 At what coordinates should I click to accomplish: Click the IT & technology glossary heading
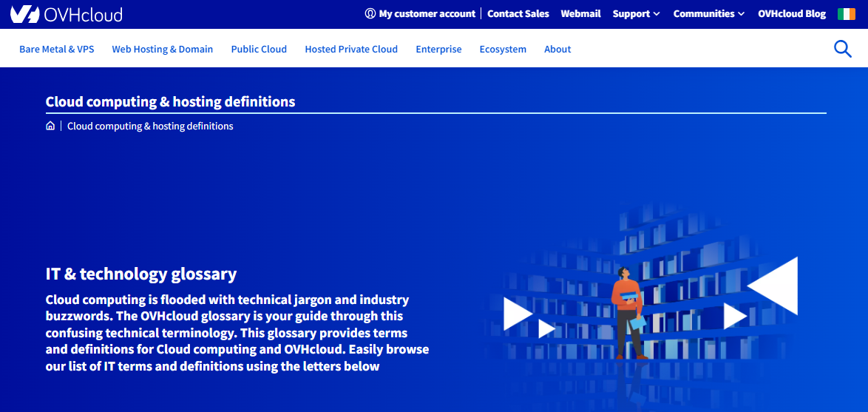[x=141, y=274]
